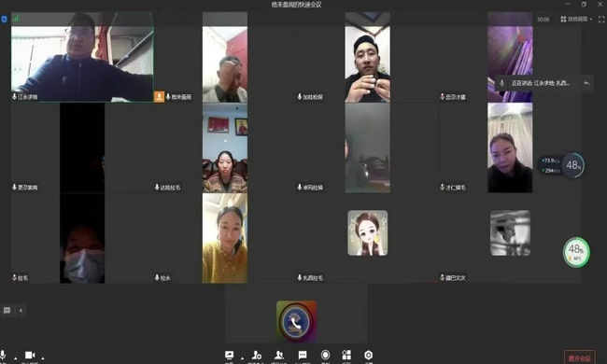
Task: Select the cartoon girl avatar tile
Action: pyautogui.click(x=367, y=233)
